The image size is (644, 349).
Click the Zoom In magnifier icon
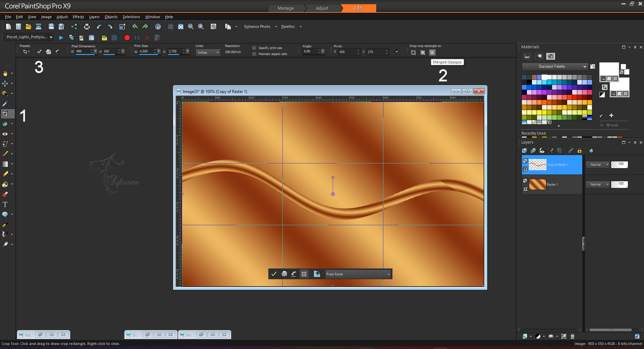click(x=201, y=27)
